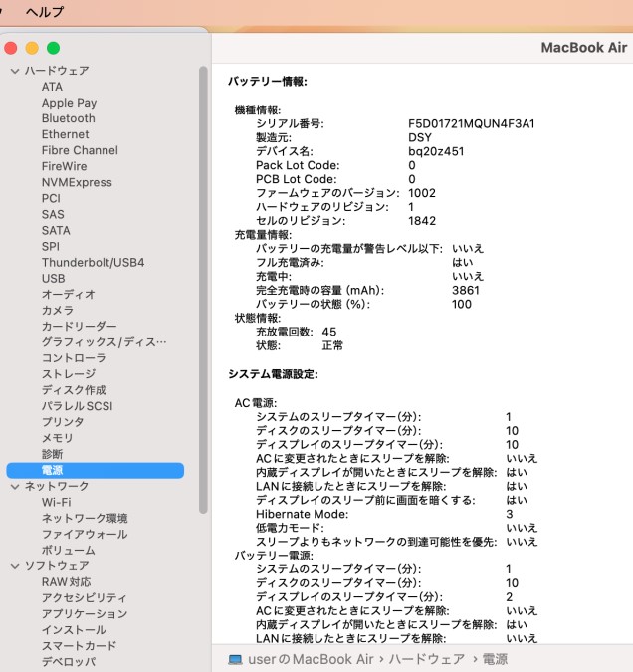The image size is (633, 672).
Task: Select コントローラ in the sidebar
Action: tap(74, 358)
